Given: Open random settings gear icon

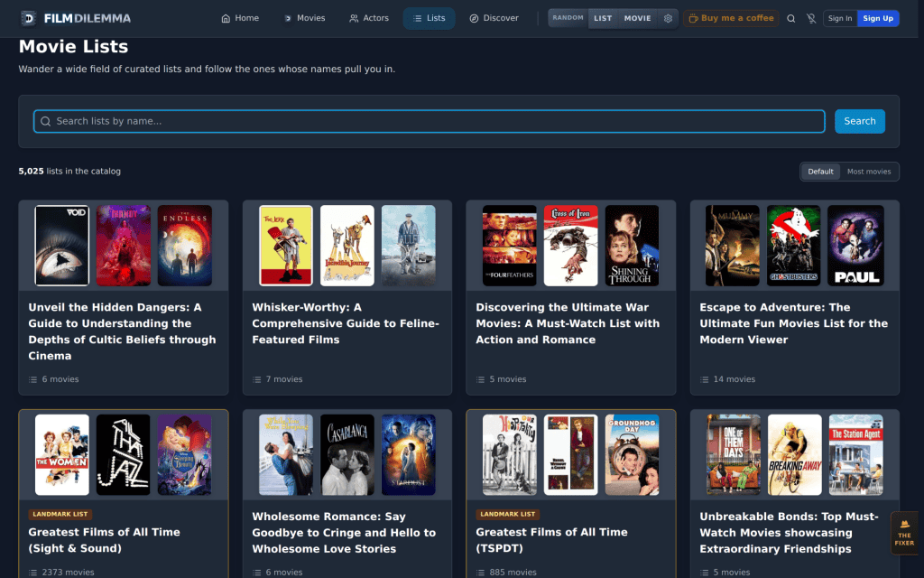Looking at the screenshot, I should click(668, 18).
